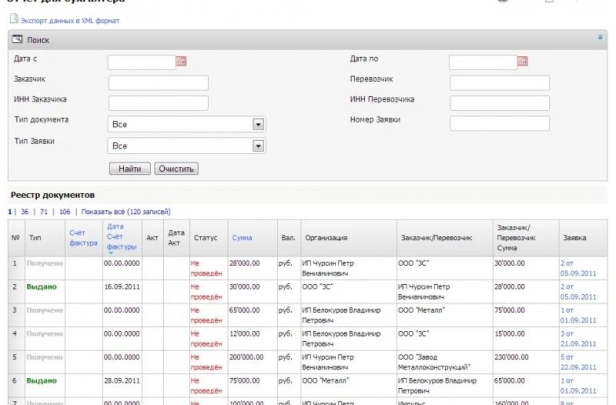Expand the Тип Заявки dropdown
Image resolution: width=616 pixels, height=405 pixels.
pyautogui.click(x=257, y=146)
